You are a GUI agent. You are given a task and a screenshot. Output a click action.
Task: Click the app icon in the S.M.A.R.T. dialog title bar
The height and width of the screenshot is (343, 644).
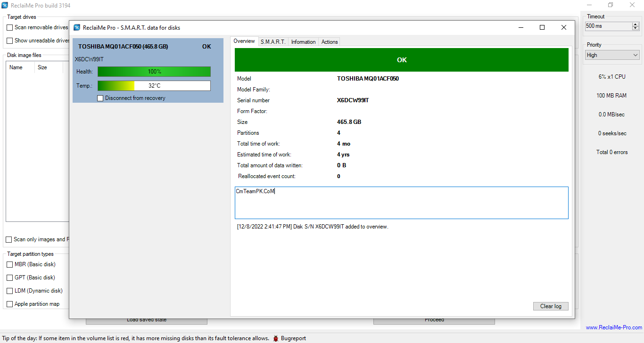tap(77, 27)
